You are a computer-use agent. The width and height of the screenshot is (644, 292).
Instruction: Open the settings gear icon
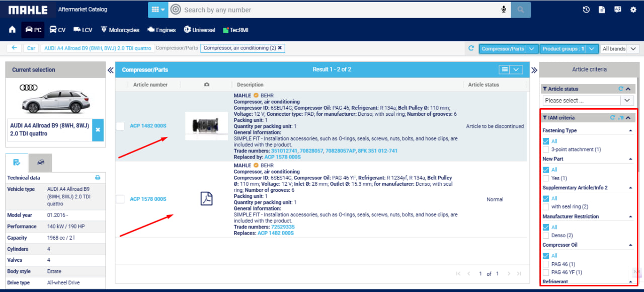633,10
